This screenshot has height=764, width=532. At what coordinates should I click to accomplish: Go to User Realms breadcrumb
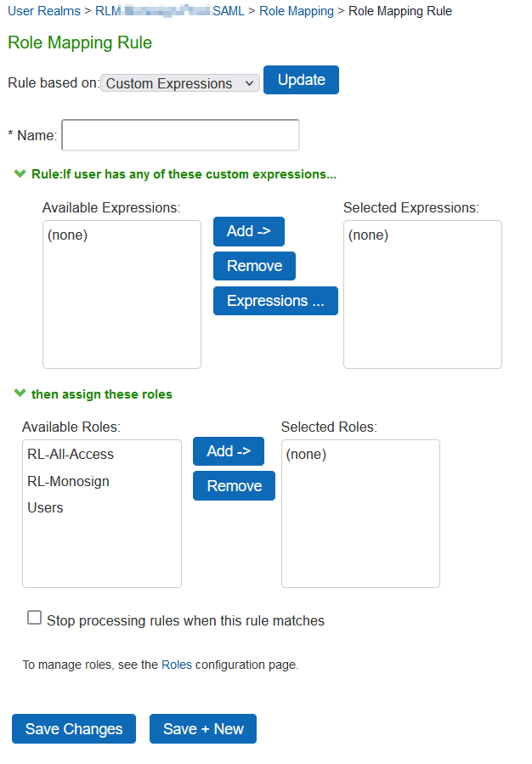(x=44, y=11)
